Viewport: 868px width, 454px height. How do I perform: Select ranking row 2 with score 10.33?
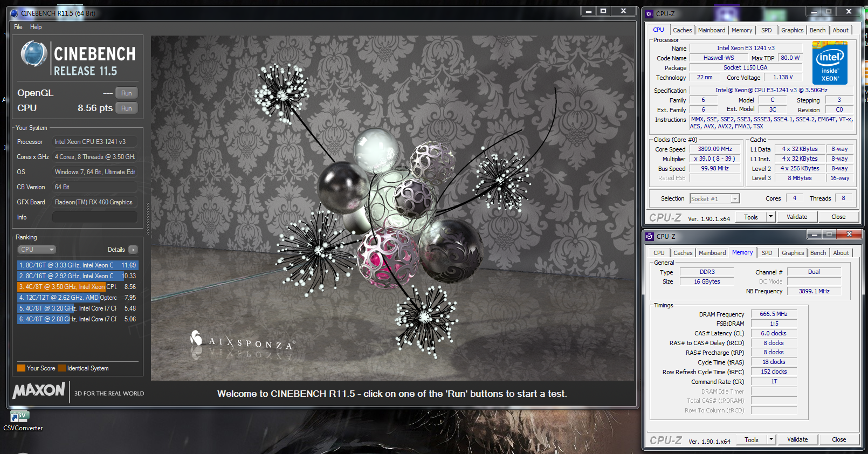(78, 276)
